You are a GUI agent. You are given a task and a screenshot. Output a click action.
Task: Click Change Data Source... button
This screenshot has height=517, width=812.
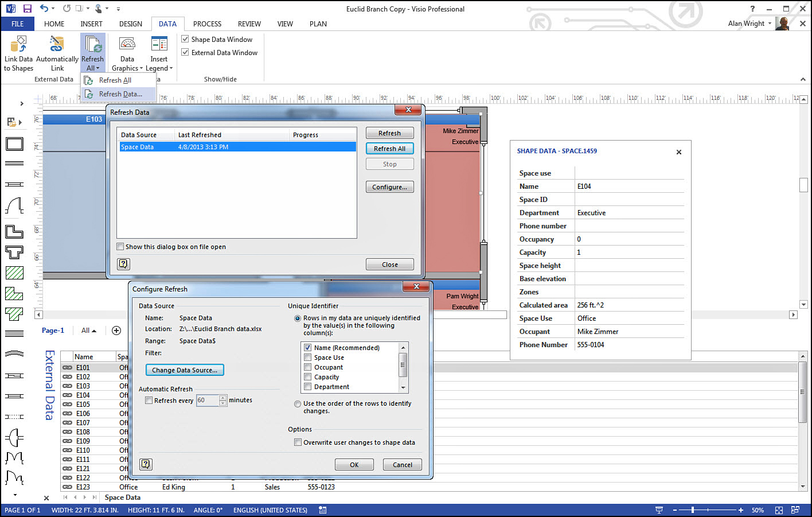(x=185, y=370)
